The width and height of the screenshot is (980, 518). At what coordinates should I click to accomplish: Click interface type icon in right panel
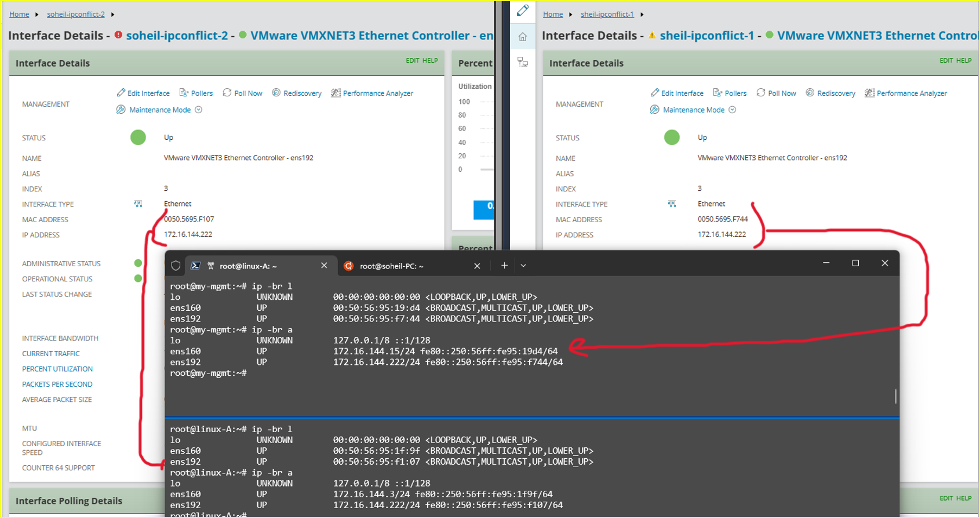(x=672, y=204)
